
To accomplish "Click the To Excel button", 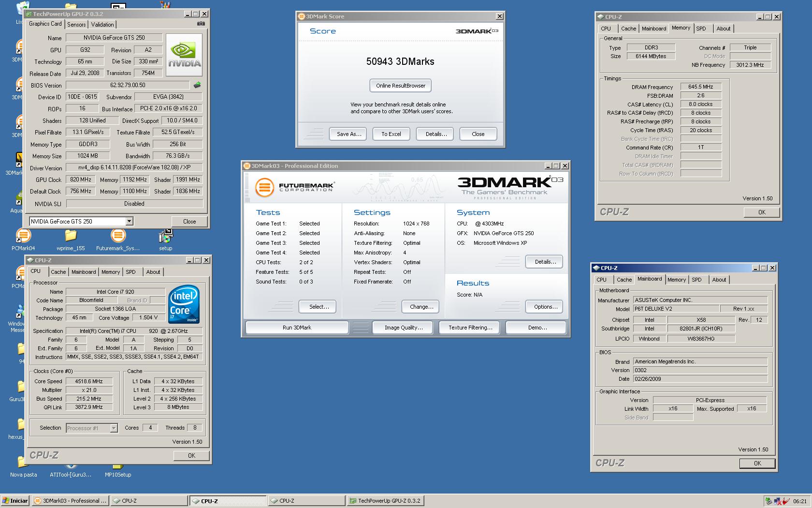I will click(x=391, y=134).
